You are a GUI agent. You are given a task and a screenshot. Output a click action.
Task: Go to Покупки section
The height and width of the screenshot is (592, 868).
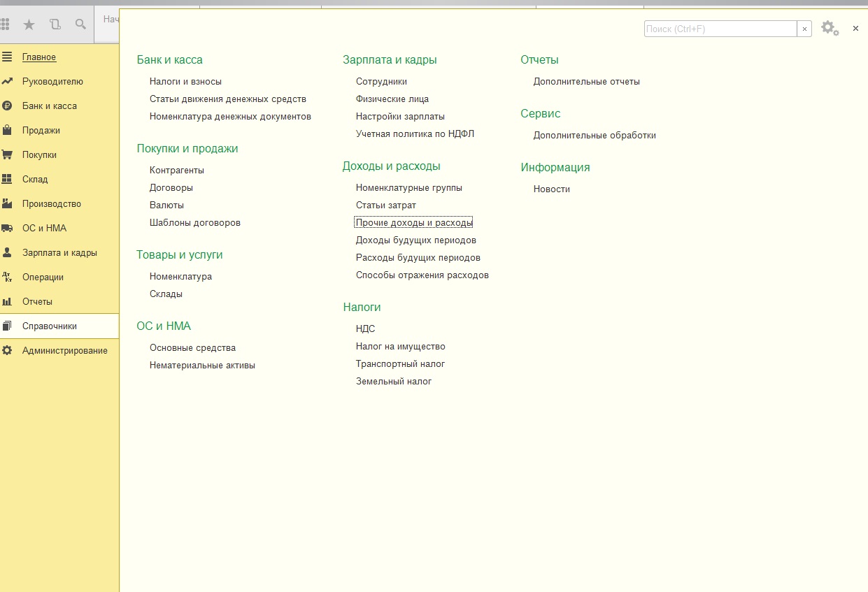(39, 155)
